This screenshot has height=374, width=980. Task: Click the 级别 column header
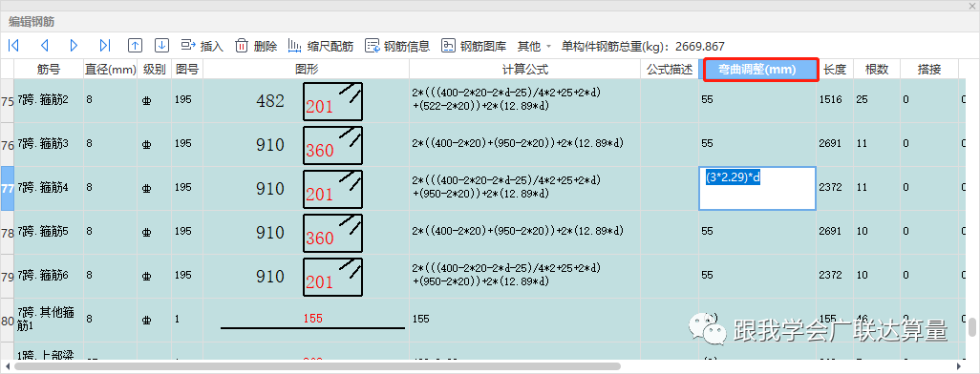coord(155,70)
